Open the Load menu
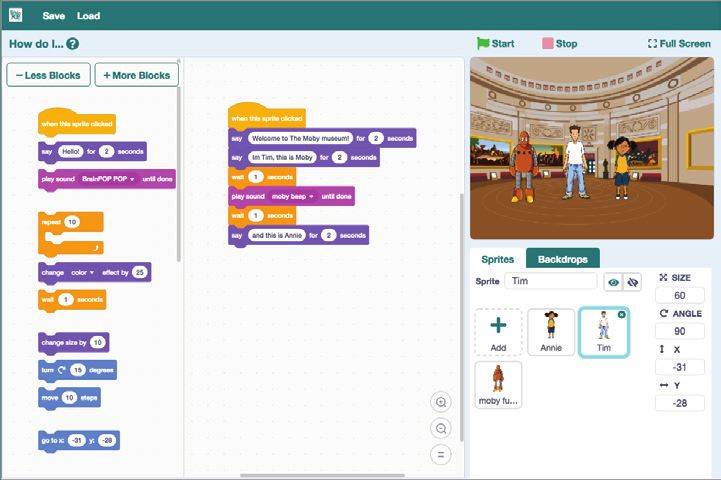Viewport: 721px width, 480px height. [x=88, y=16]
